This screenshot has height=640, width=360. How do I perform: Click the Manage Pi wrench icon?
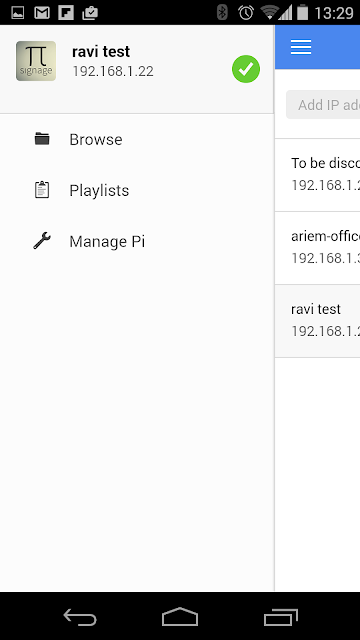click(42, 241)
